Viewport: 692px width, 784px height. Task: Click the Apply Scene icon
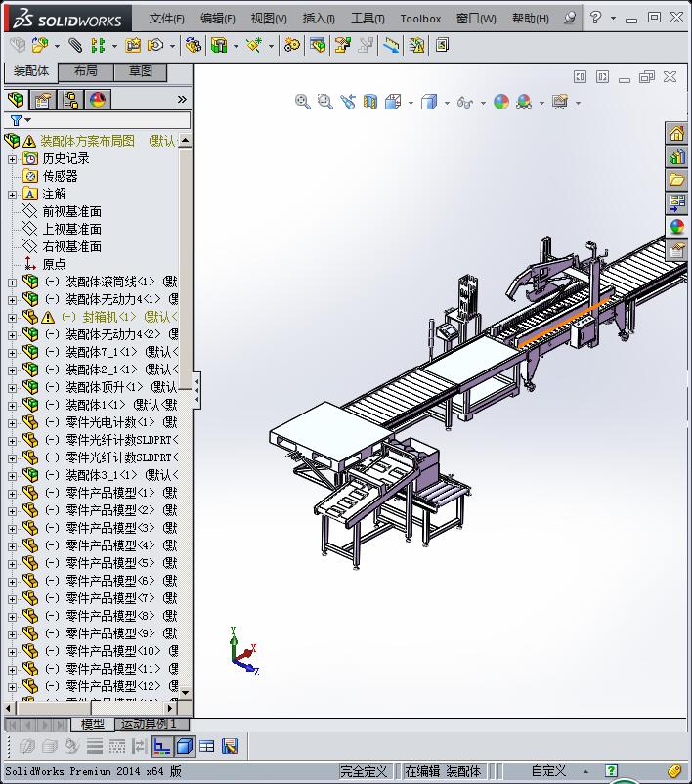click(524, 102)
